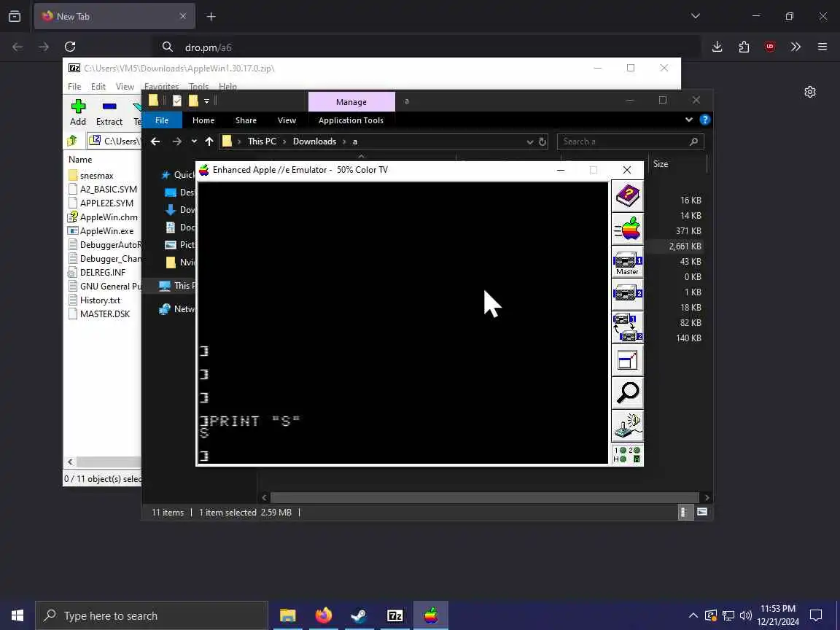Click Explorer Back arrow

click(155, 141)
